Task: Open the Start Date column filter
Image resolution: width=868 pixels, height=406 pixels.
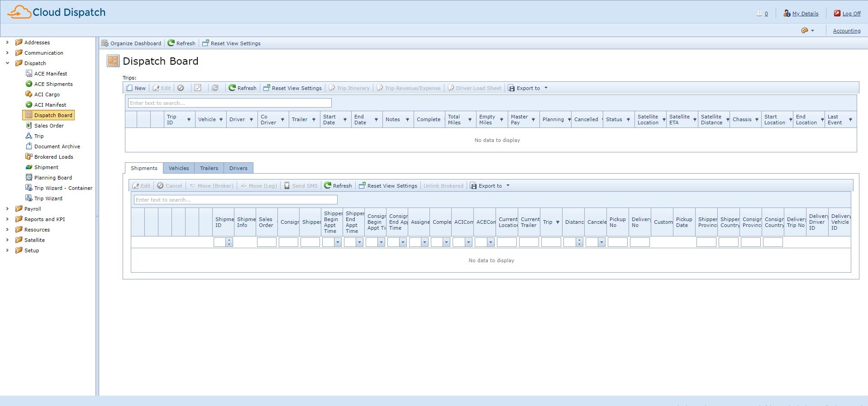Action: [345, 120]
